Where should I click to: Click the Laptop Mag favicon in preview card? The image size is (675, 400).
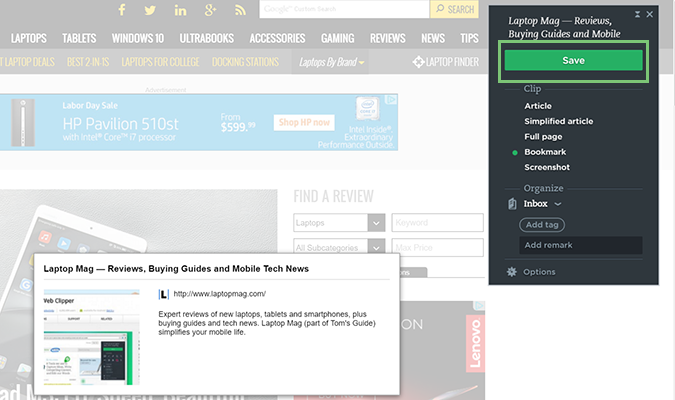point(164,295)
